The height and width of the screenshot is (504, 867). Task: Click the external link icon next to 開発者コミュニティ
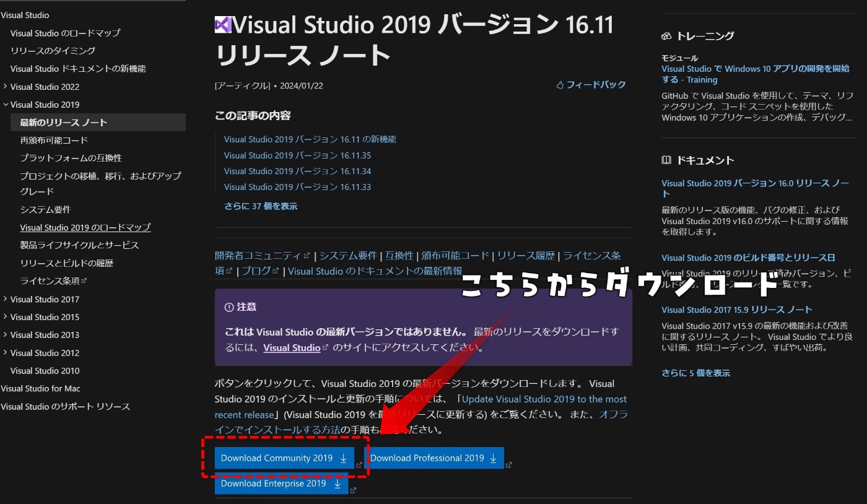[307, 256]
